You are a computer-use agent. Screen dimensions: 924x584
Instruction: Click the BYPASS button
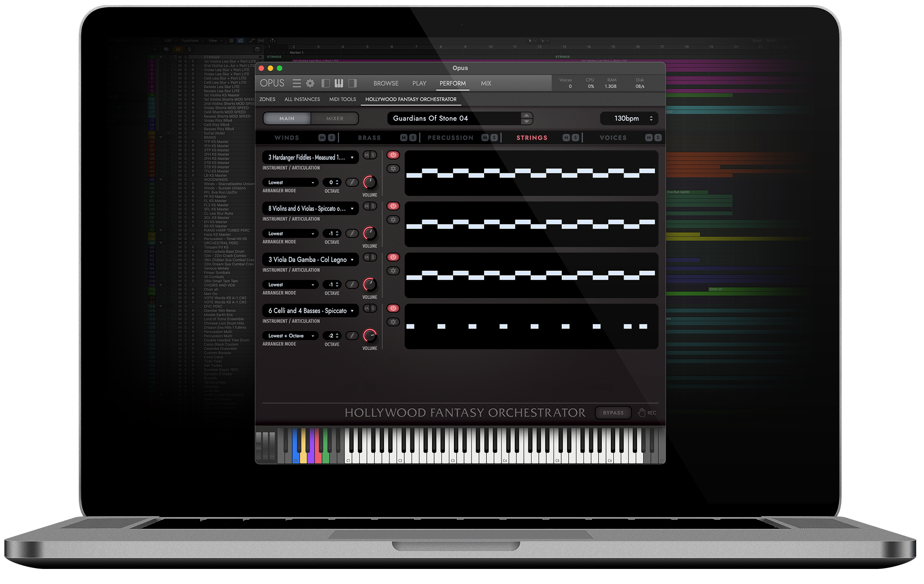click(x=613, y=412)
